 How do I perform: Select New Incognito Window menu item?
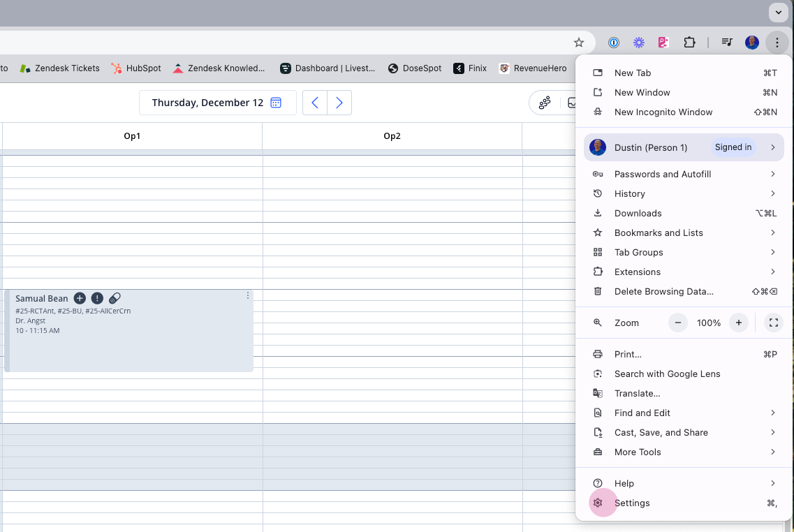[x=684, y=112]
